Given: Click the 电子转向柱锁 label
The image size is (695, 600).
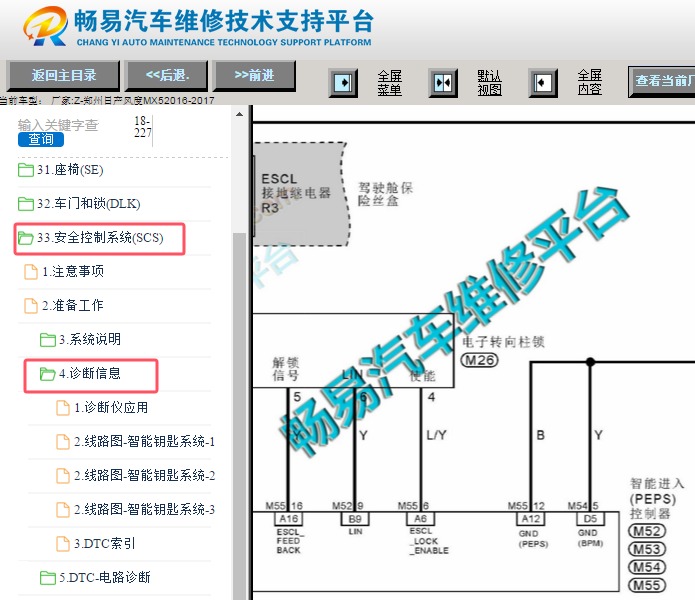Looking at the screenshot, I should [503, 342].
